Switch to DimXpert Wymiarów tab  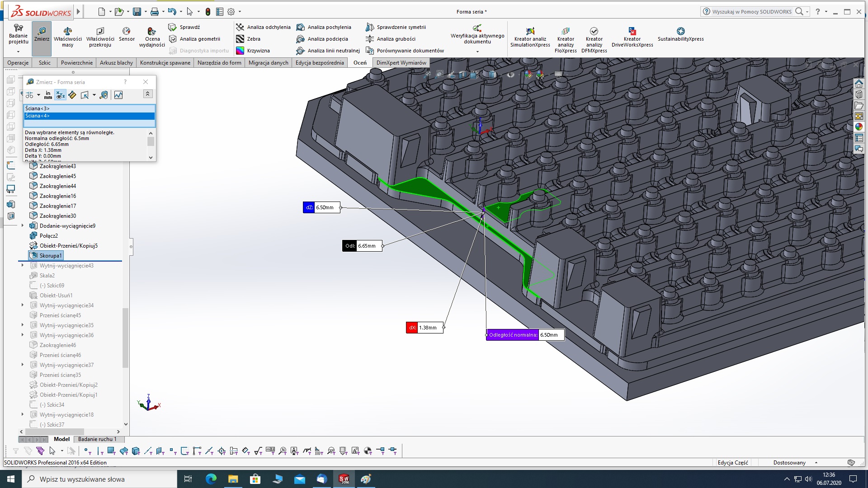tap(401, 63)
